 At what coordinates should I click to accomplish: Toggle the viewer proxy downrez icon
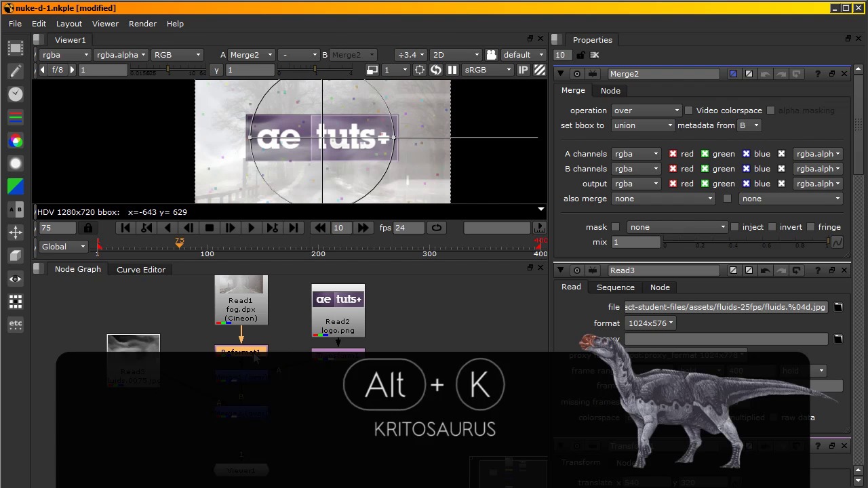point(372,70)
